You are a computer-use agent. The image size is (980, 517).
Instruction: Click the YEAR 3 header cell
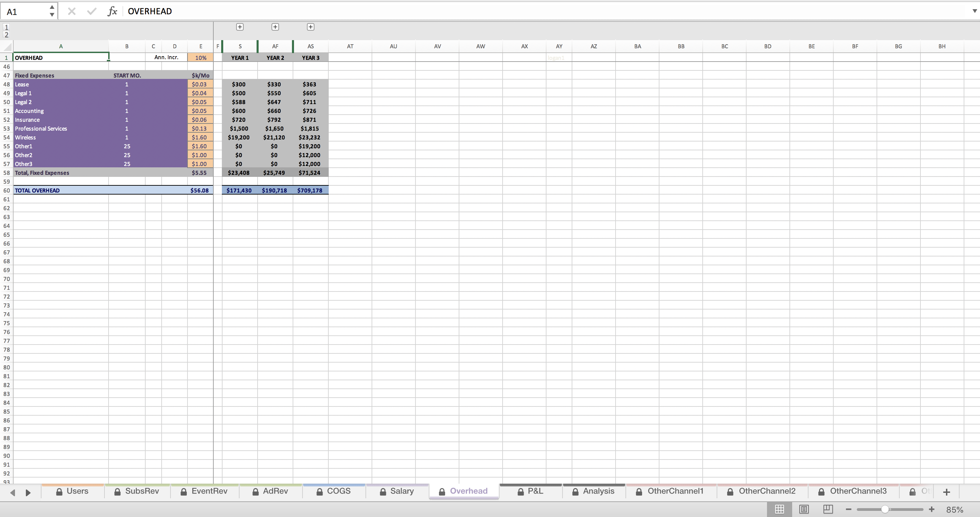pos(310,58)
